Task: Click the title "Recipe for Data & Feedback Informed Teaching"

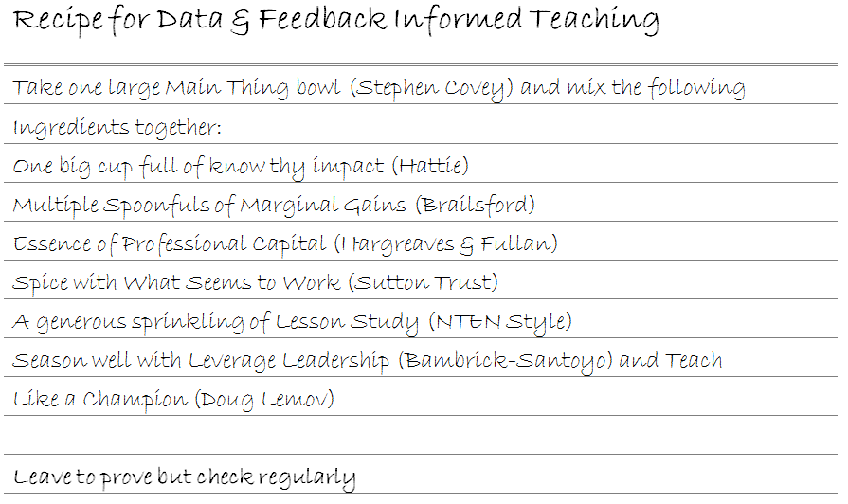Action: pos(336,21)
